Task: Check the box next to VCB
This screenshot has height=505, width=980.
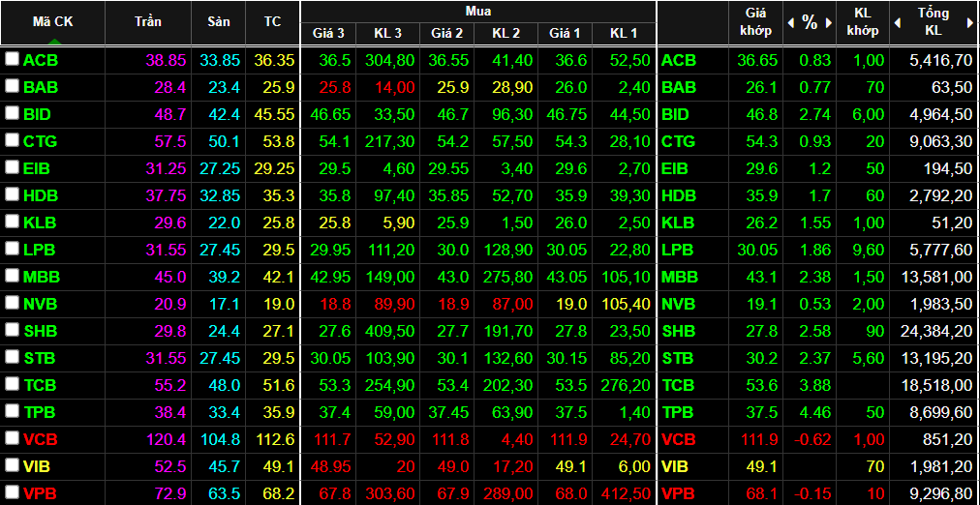Action: [12, 439]
